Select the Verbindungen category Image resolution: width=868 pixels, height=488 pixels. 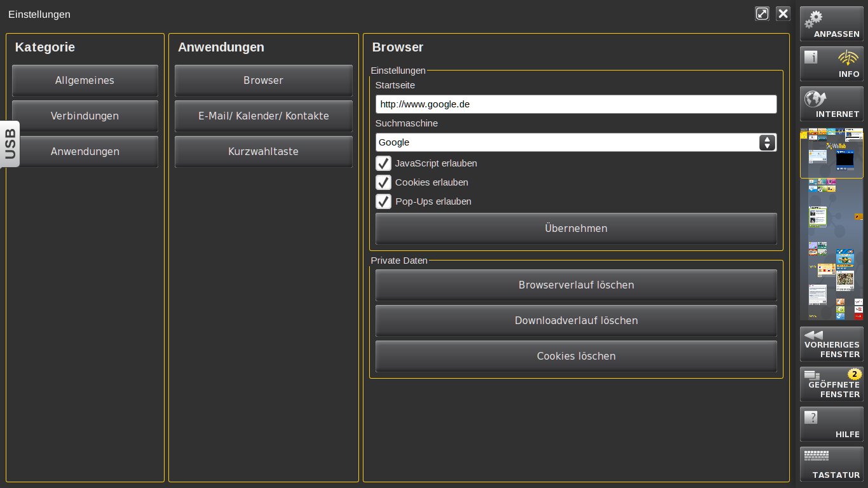click(x=85, y=116)
